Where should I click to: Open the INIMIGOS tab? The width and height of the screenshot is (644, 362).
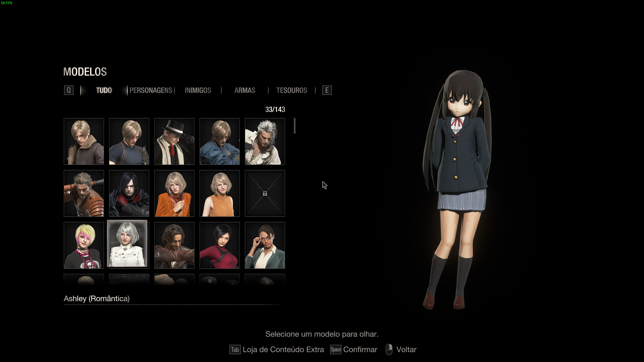point(198,90)
